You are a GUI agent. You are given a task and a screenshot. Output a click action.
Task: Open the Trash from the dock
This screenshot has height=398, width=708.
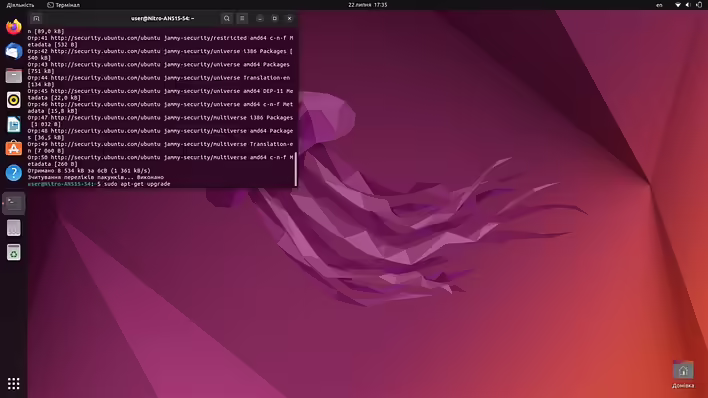tap(14, 253)
